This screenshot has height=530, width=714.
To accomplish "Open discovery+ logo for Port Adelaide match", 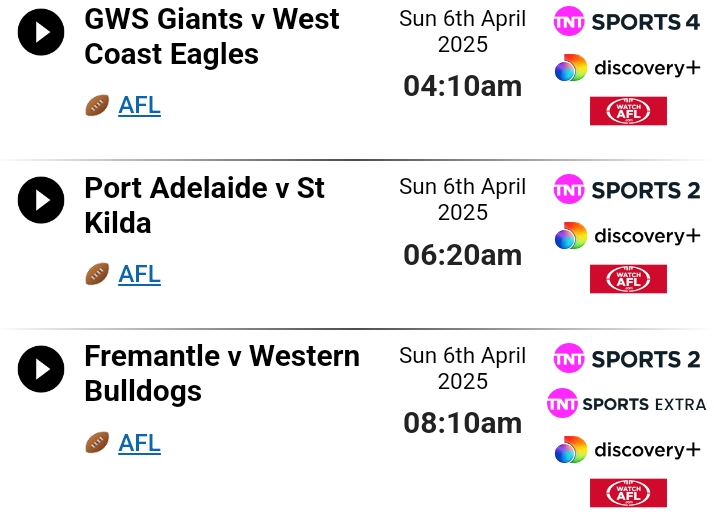I will [627, 236].
